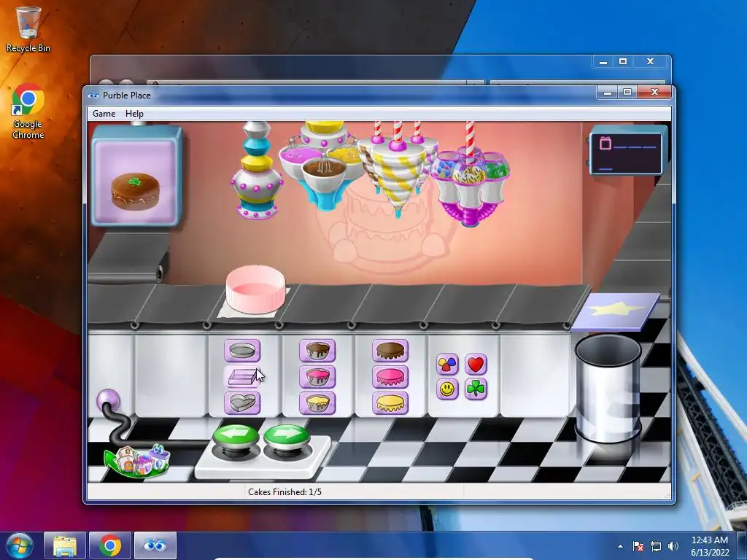
Task: Click Purble Place taskbar button
Action: click(155, 545)
